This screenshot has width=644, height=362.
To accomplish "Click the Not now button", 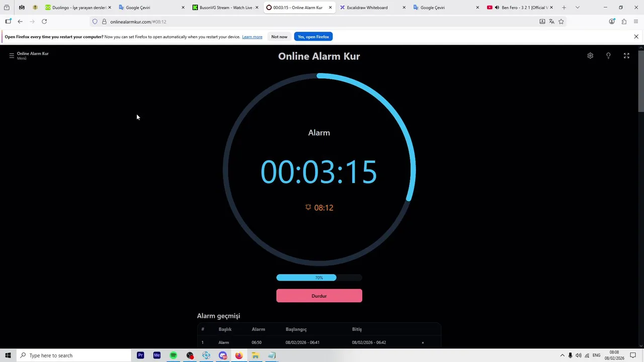I will tap(279, 37).
